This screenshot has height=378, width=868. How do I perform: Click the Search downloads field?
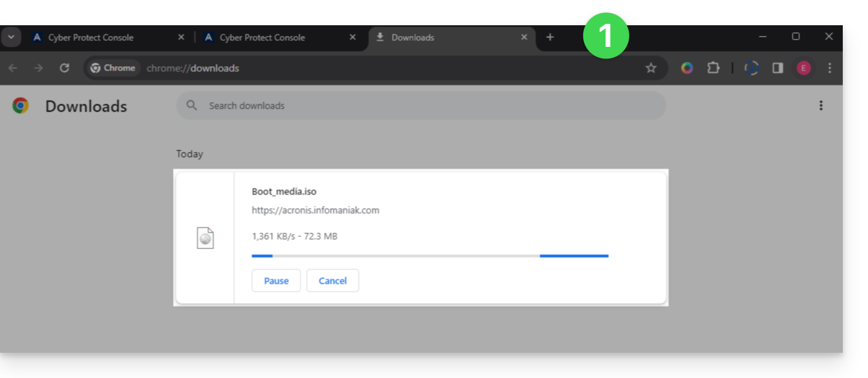(425, 105)
